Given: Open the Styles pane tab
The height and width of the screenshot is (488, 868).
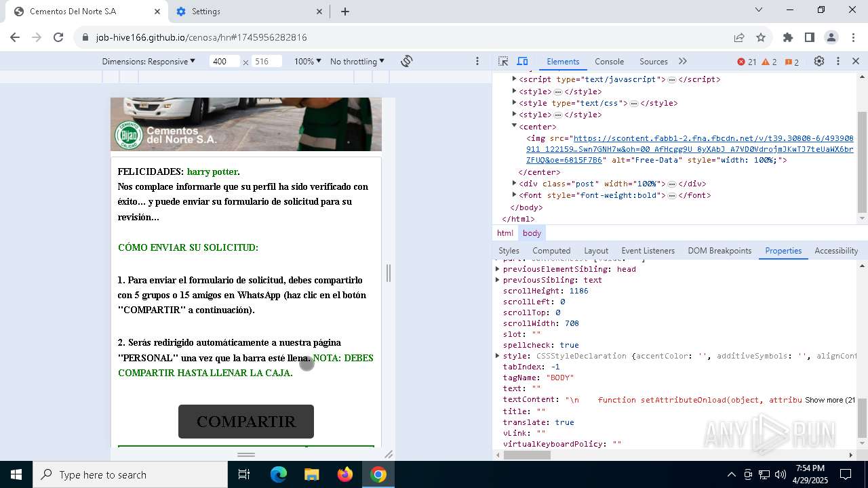Looking at the screenshot, I should tap(509, 251).
